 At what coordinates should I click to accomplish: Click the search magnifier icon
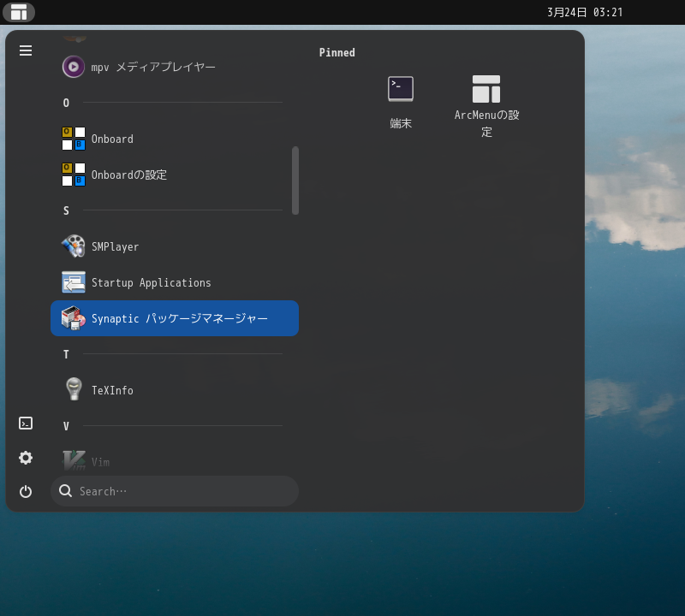(x=65, y=491)
